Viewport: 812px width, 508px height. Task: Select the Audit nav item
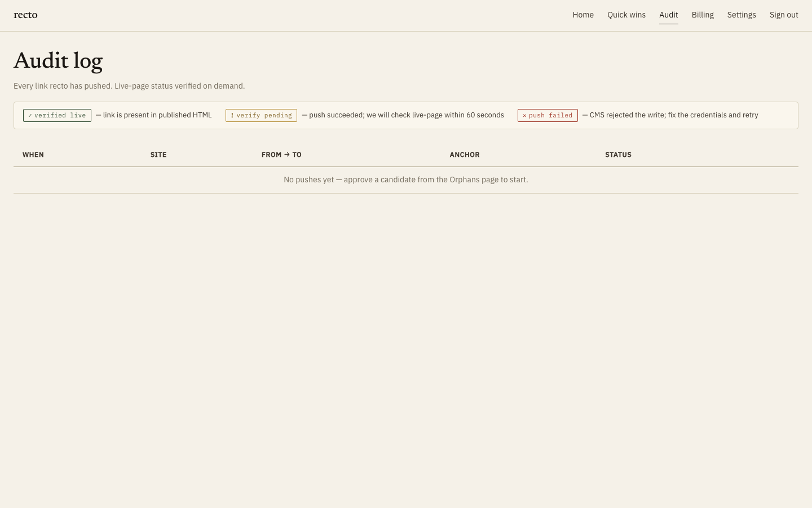tap(669, 15)
